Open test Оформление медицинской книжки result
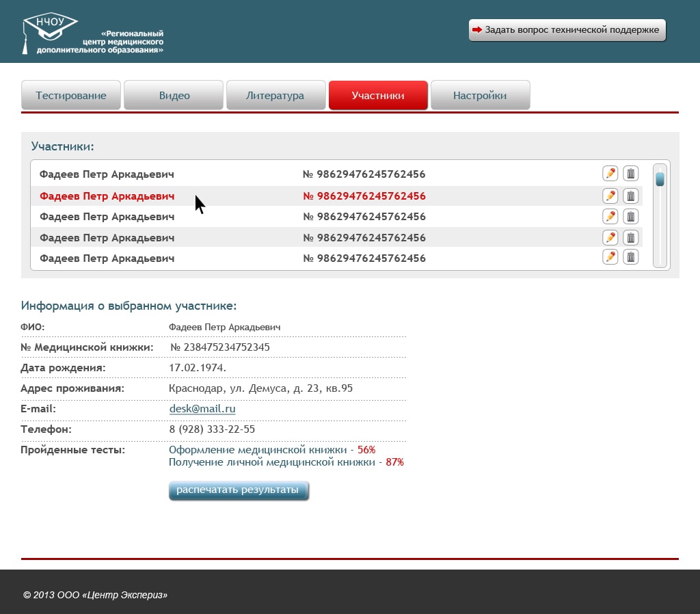The width and height of the screenshot is (700, 614). point(258,450)
